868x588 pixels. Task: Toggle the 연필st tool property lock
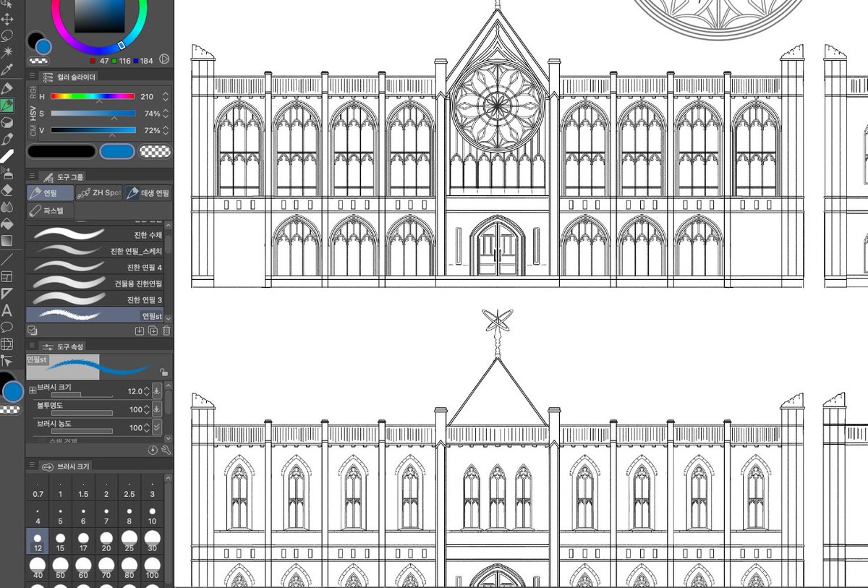tap(164, 372)
